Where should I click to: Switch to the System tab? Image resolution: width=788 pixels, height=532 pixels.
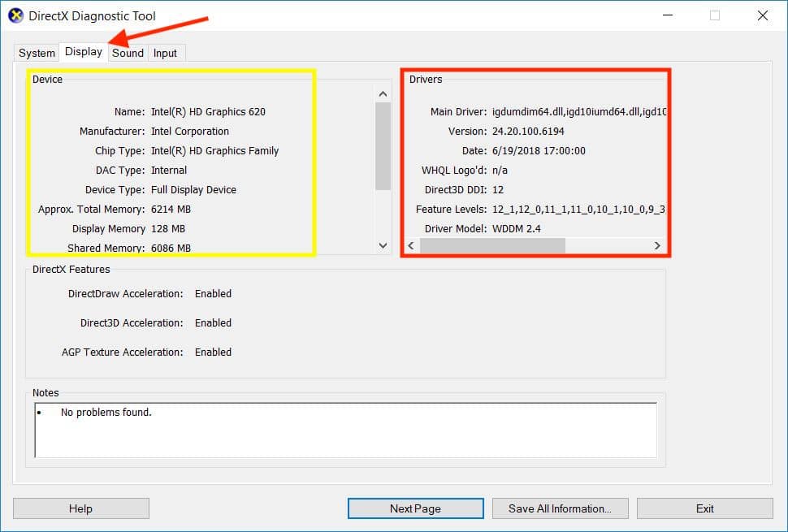click(x=36, y=53)
